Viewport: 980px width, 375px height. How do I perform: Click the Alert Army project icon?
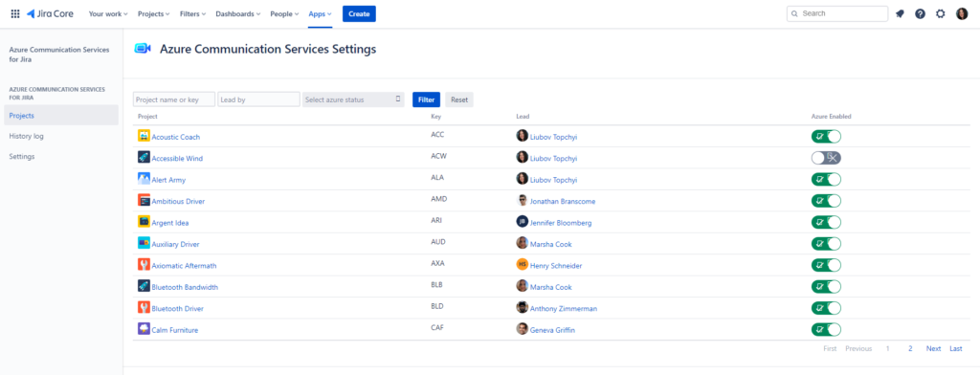[x=144, y=179]
